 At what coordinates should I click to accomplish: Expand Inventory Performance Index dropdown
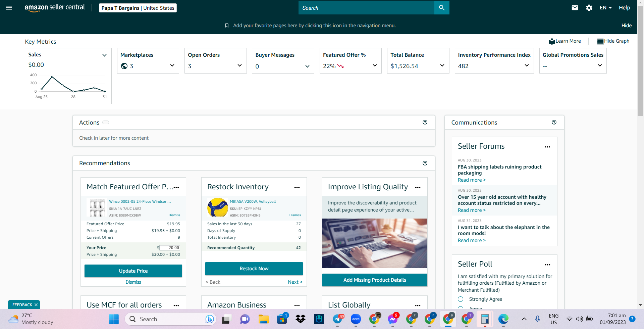tap(527, 65)
